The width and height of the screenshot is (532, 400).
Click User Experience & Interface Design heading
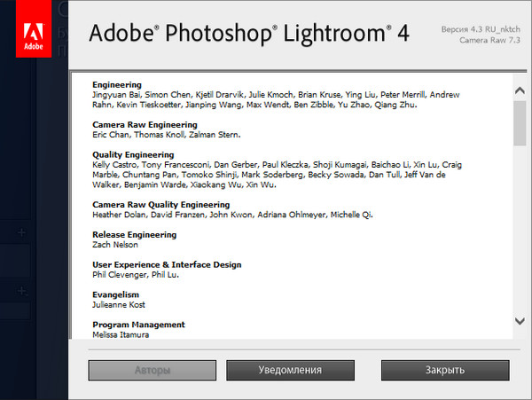click(x=167, y=265)
